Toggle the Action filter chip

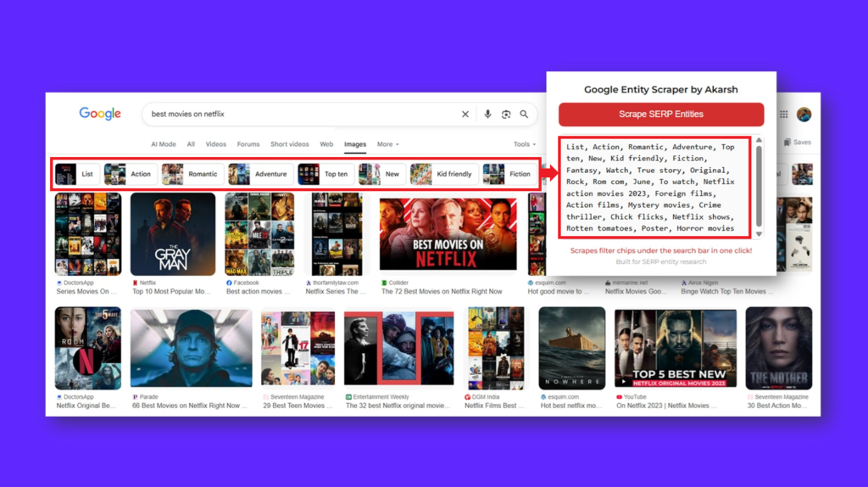(x=128, y=174)
